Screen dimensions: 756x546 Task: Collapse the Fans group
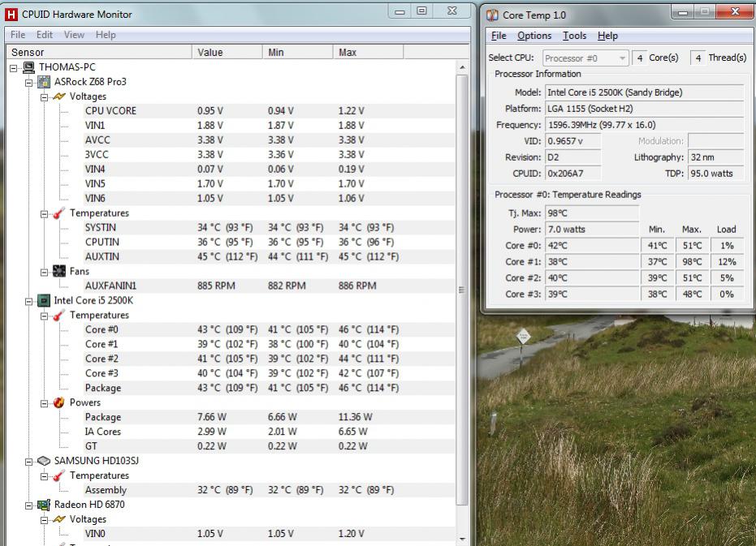(44, 273)
